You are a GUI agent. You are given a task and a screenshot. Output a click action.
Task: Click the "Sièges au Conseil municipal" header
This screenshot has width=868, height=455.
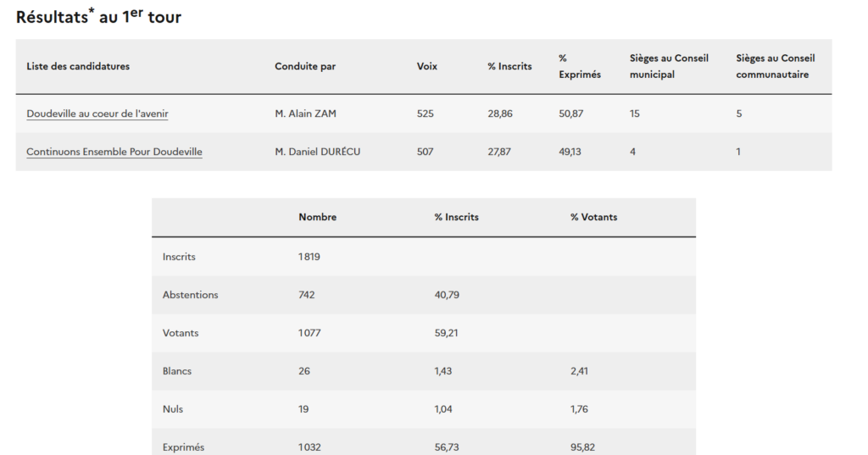(669, 66)
